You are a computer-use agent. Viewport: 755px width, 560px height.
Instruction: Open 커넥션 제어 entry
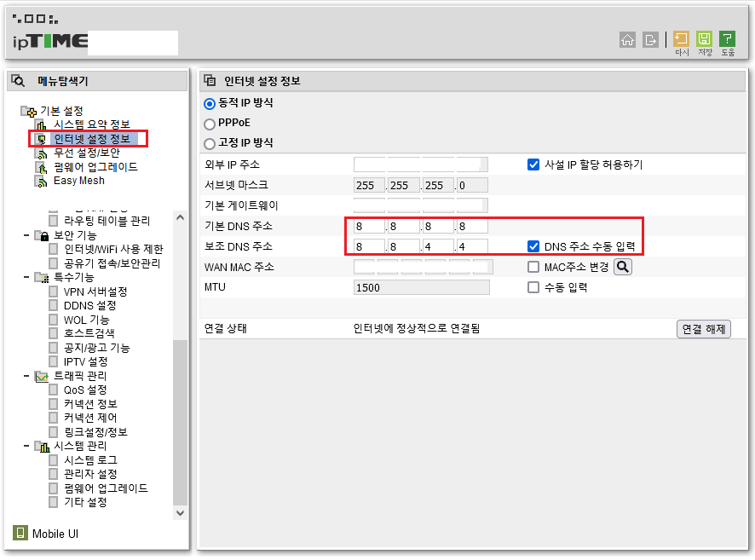(90, 418)
